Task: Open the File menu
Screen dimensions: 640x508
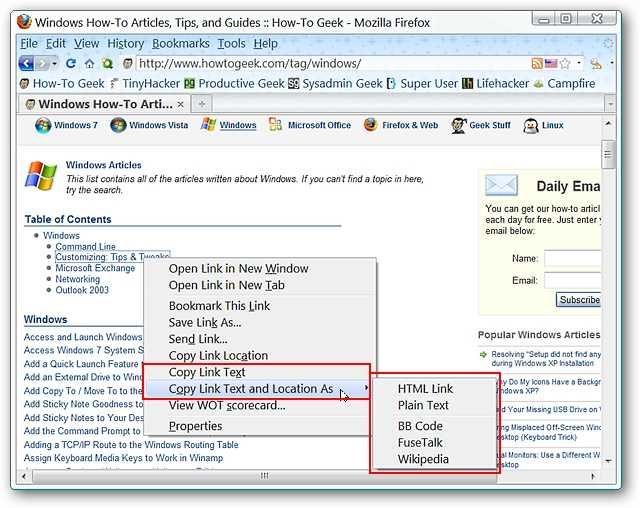Action: [29, 43]
